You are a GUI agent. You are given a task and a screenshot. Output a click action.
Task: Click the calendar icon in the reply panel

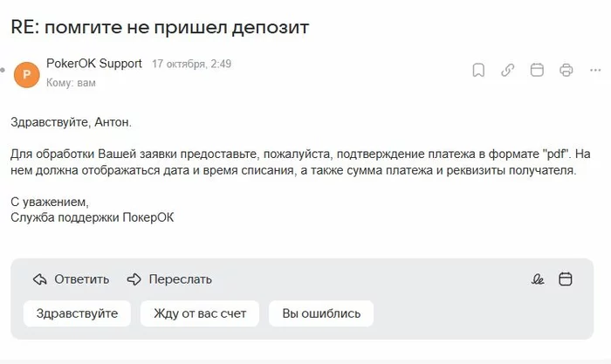pos(566,279)
